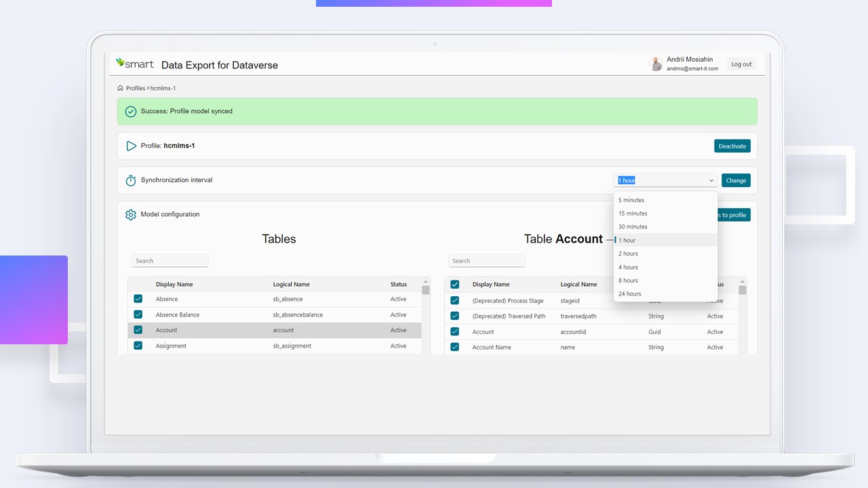Click the home icon in the breadcrumb
Screen dimensions: 868x488
point(121,87)
